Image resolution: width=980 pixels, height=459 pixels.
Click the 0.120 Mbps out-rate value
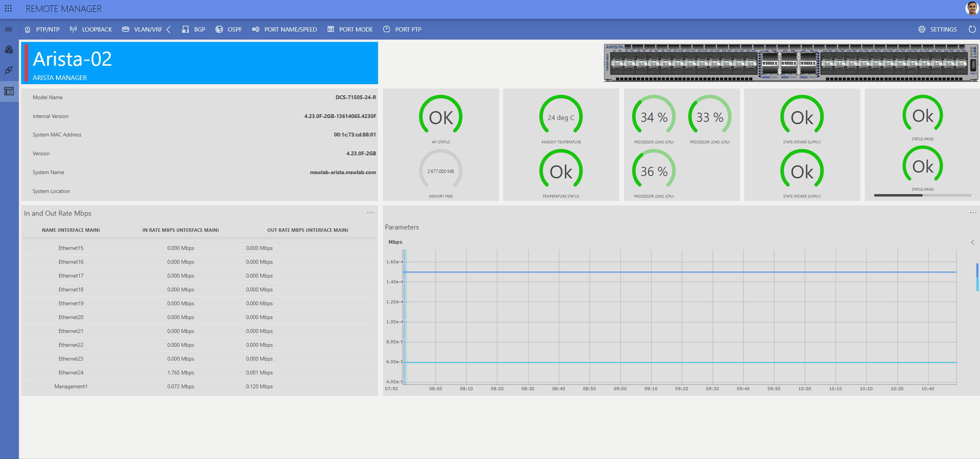click(x=259, y=386)
